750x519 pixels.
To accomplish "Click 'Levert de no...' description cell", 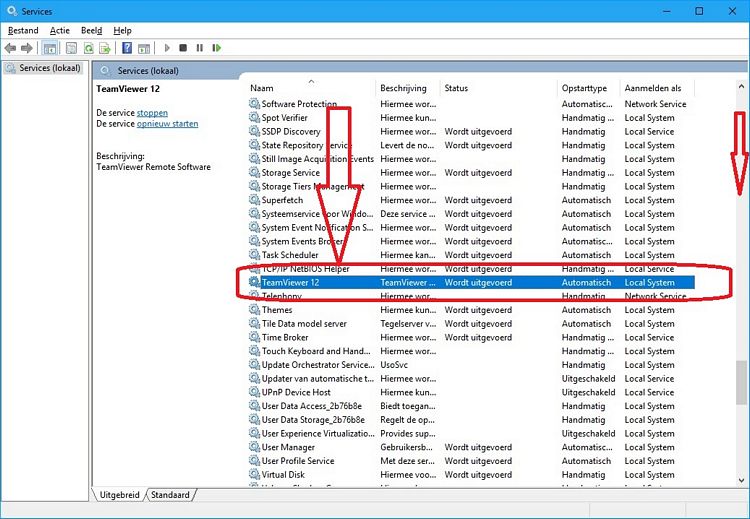I will point(408,145).
